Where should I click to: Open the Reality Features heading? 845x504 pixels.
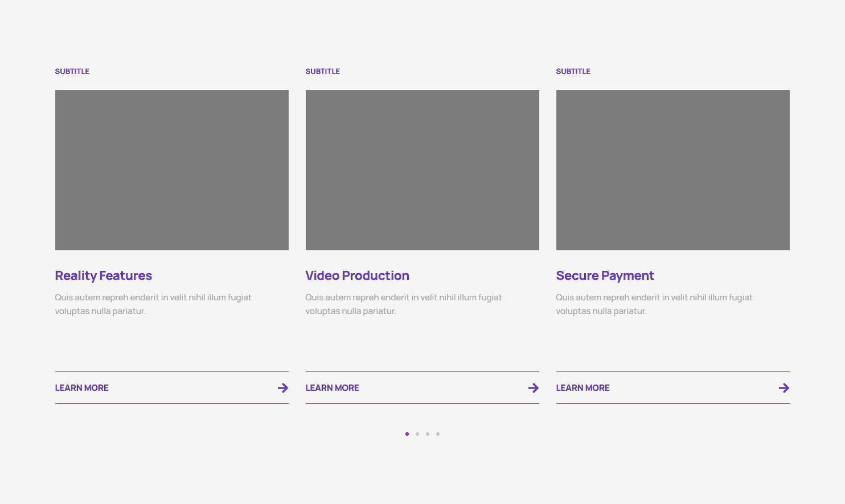pyautogui.click(x=103, y=276)
